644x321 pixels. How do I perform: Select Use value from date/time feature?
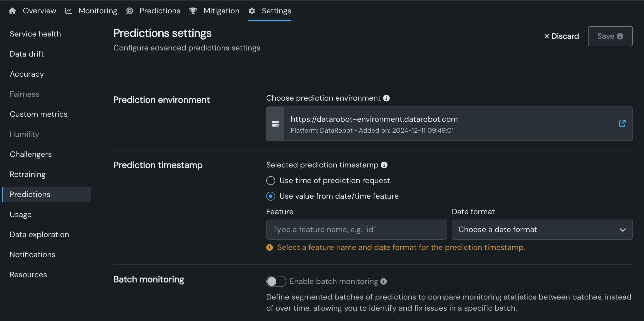(271, 196)
